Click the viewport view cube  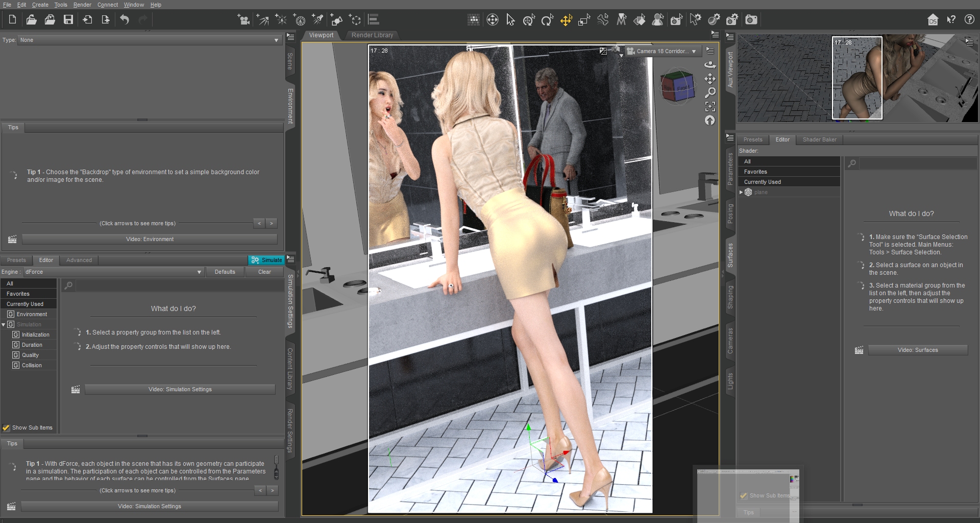point(677,87)
